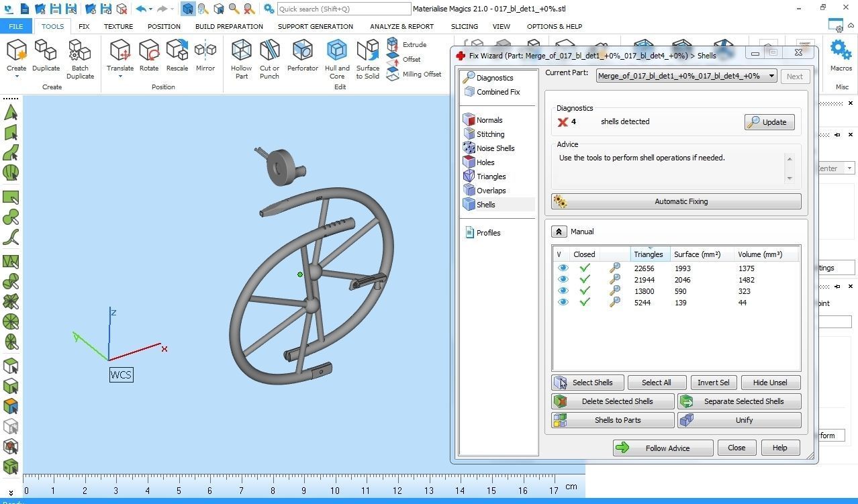Click the Shells to Parts button
The height and width of the screenshot is (504, 858).
[x=612, y=420]
